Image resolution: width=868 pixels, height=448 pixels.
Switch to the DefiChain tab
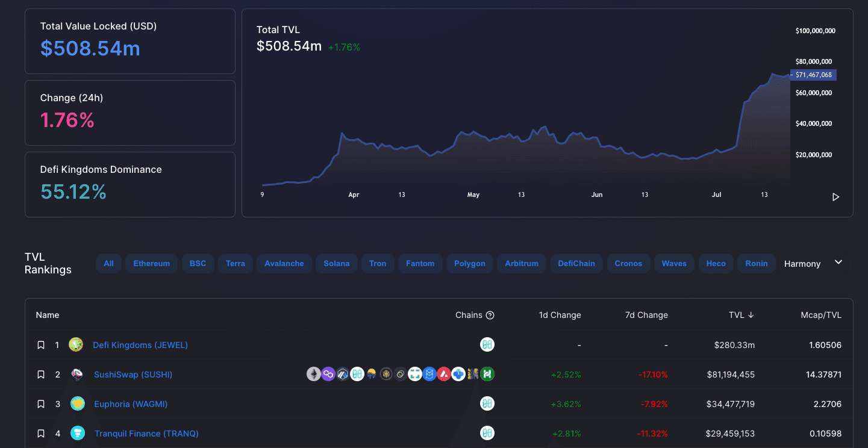click(x=576, y=264)
